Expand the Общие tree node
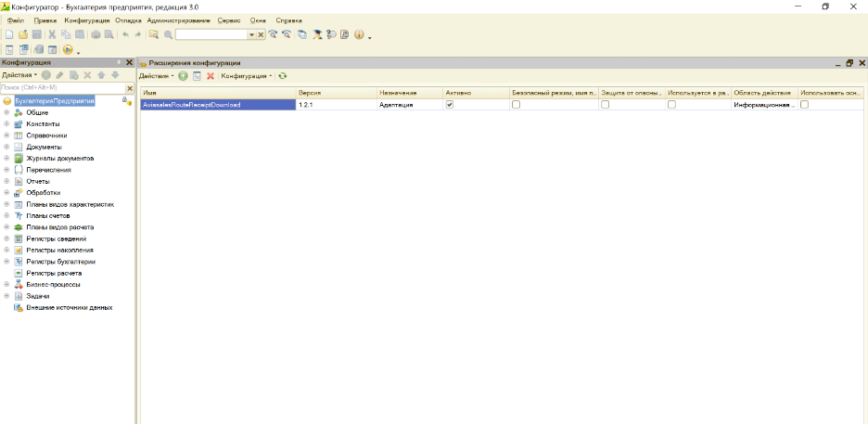Viewport: 868px width, 425px height. (6, 112)
